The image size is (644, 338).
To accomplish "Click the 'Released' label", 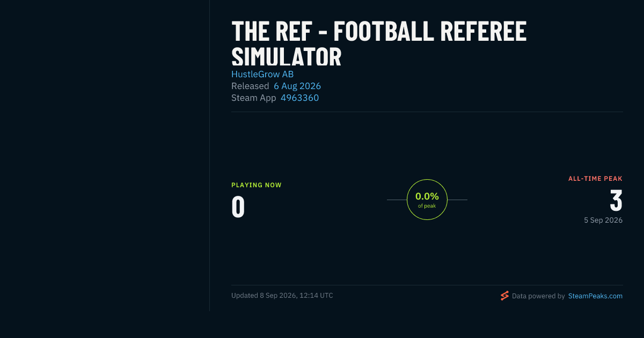I will point(250,86).
